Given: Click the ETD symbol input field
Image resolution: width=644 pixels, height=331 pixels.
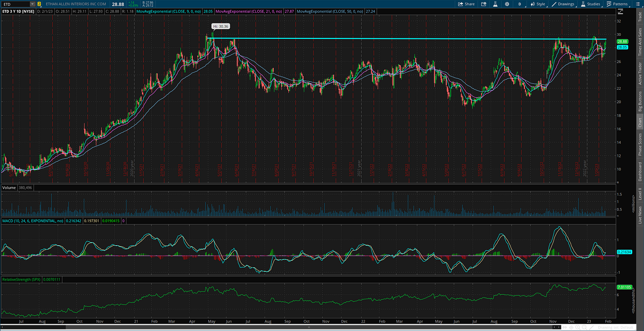Looking at the screenshot, I should coord(15,4).
